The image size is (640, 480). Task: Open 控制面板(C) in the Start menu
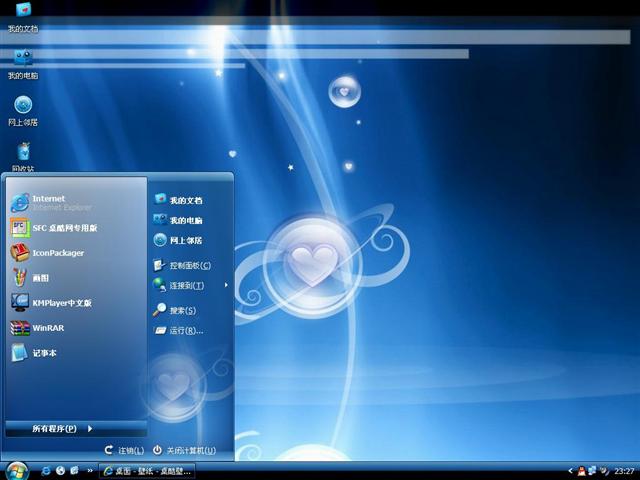click(189, 266)
